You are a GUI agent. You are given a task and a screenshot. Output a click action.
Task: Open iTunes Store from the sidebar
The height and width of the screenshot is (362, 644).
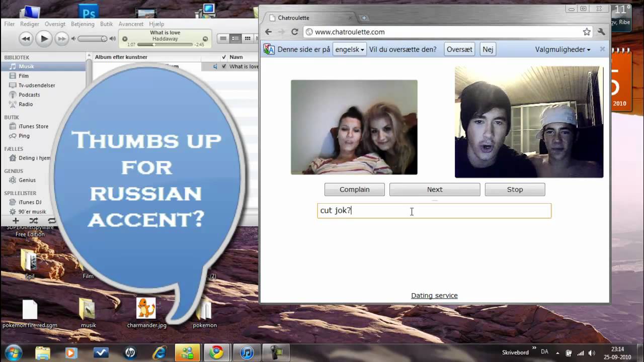point(33,126)
